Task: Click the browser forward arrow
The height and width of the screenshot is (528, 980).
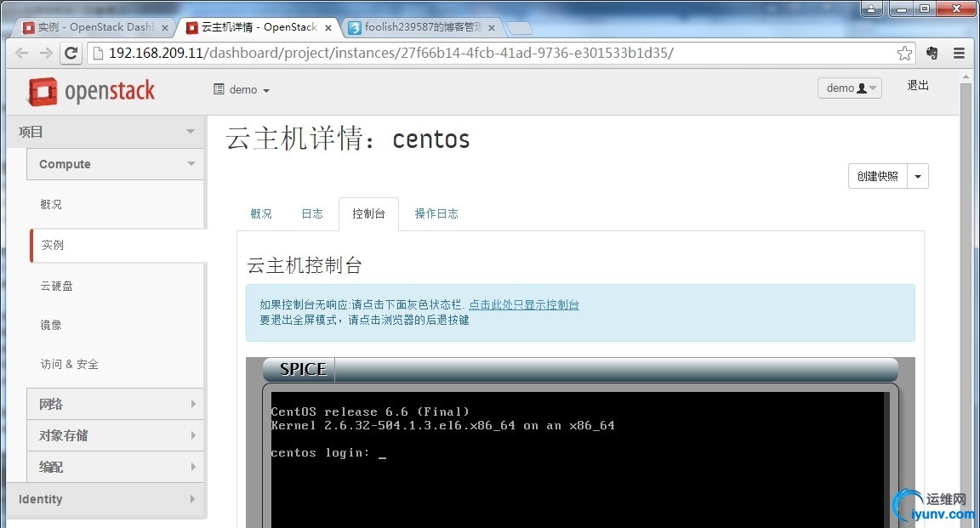Action: click(46, 53)
